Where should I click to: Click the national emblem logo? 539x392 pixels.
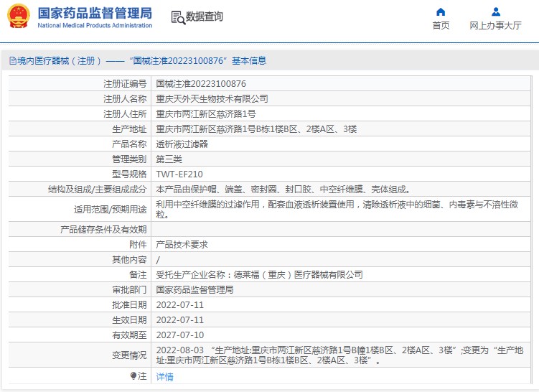pos(18,17)
